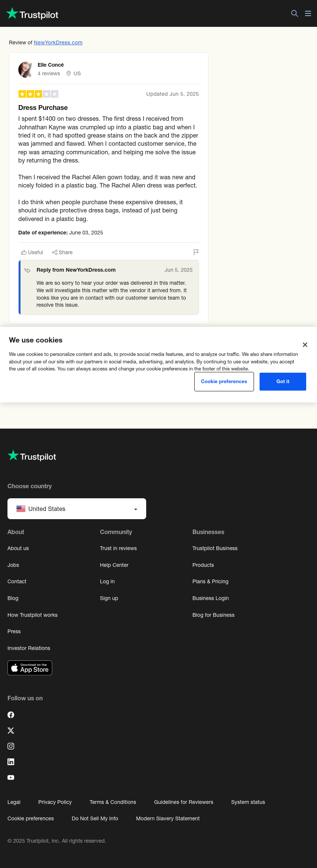Open Investor Relations link
317x868 pixels.
tap(29, 648)
